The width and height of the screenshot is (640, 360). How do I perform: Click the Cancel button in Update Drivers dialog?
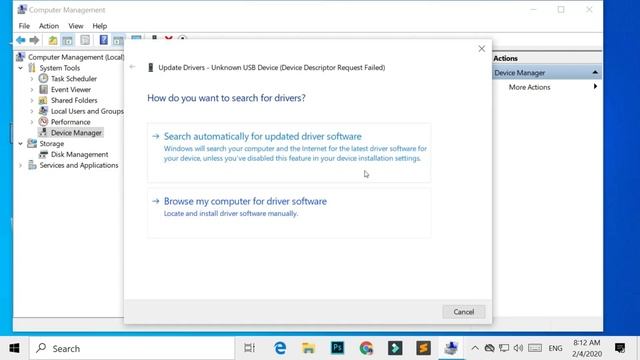[x=464, y=312]
